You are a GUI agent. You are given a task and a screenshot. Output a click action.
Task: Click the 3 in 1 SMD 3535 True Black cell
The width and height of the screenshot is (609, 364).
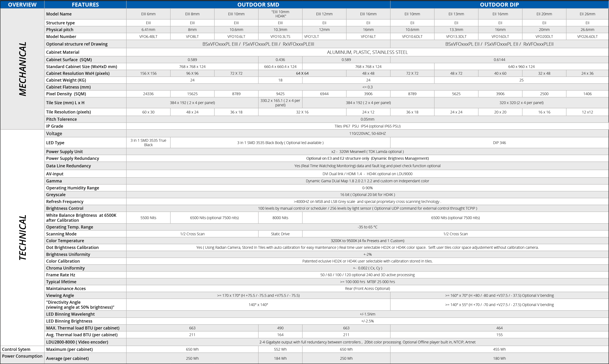tap(148, 142)
